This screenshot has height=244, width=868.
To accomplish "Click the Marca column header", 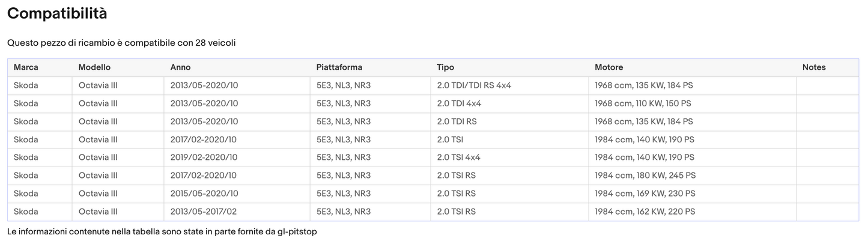I will coord(26,67).
